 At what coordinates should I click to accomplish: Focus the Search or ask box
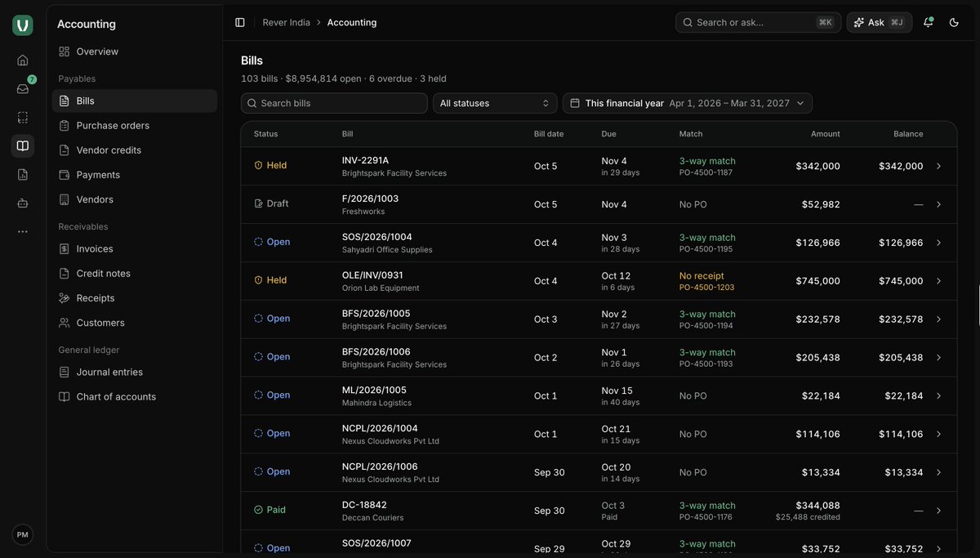[x=759, y=22]
